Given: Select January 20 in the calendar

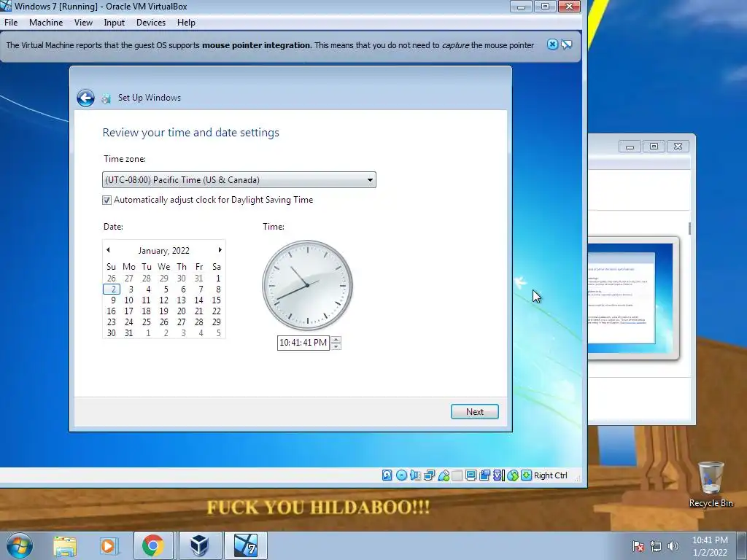Looking at the screenshot, I should 181,311.
